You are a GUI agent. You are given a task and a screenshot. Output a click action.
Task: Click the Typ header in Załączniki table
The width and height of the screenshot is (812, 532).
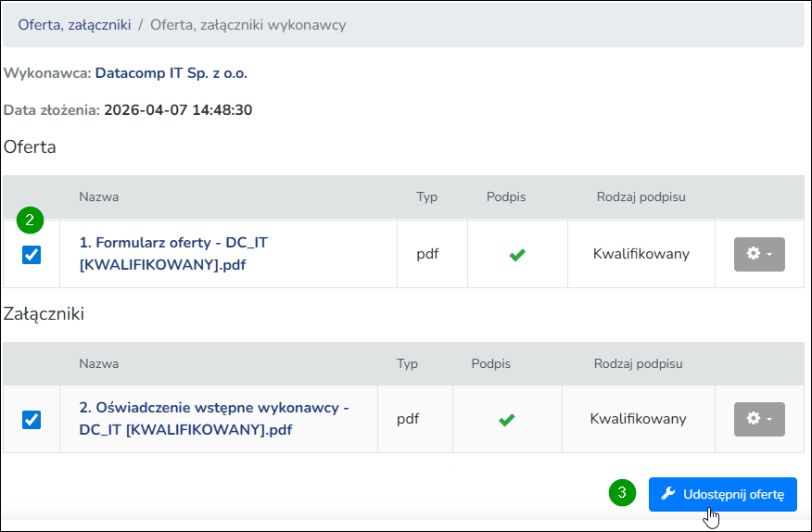(x=407, y=363)
